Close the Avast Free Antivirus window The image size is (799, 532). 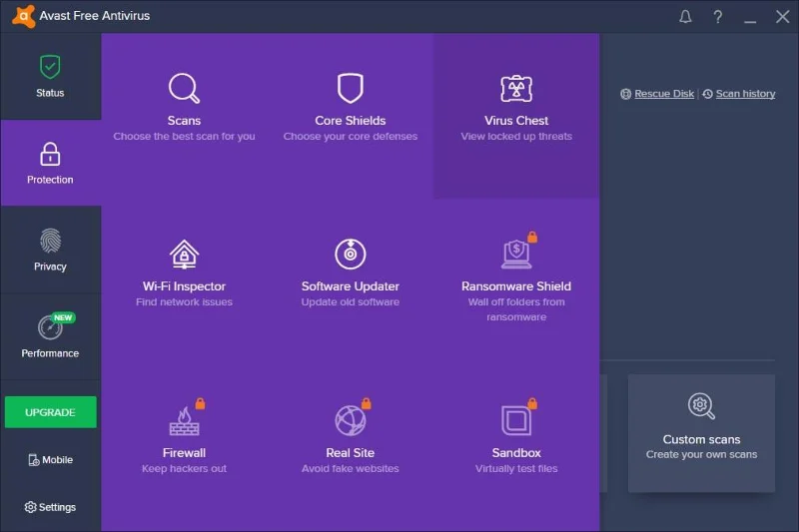coord(782,17)
